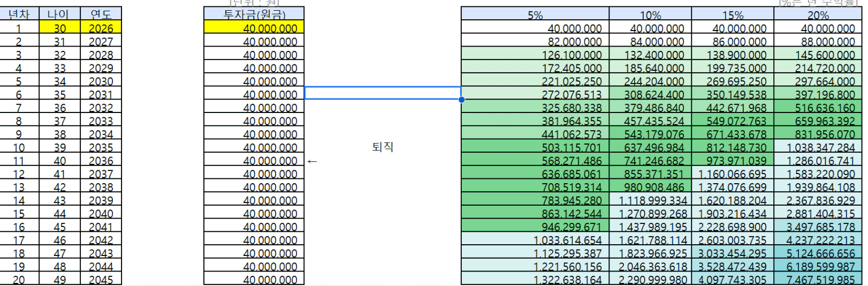Select the 연도 header cell
This screenshot has height=286, width=868.
click(x=101, y=14)
